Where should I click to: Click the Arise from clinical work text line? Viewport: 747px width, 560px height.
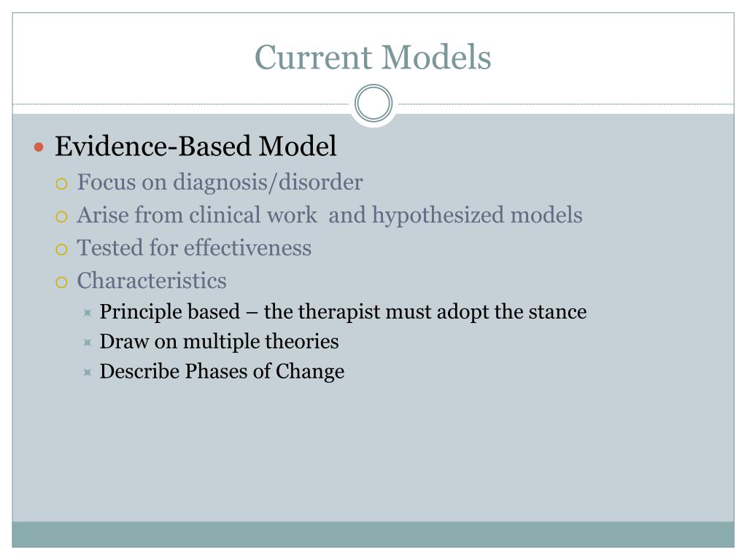[x=330, y=215]
